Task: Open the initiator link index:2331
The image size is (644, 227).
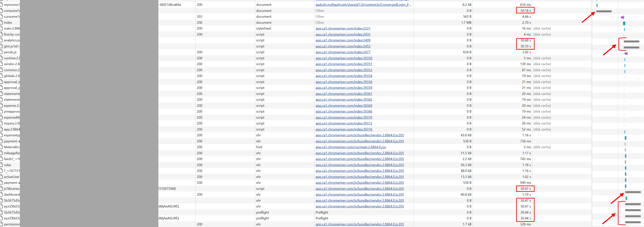Action: tap(343, 28)
